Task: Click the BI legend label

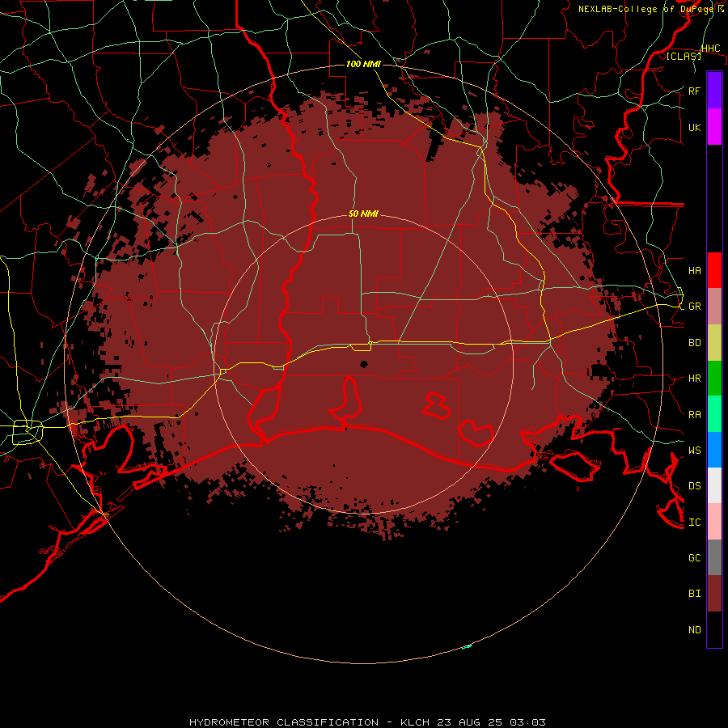Action: (694, 594)
